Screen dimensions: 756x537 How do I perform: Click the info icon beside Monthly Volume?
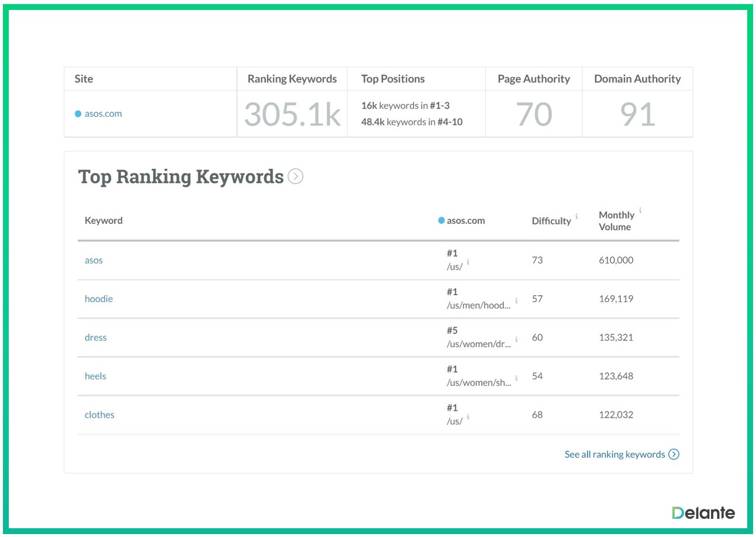click(640, 210)
